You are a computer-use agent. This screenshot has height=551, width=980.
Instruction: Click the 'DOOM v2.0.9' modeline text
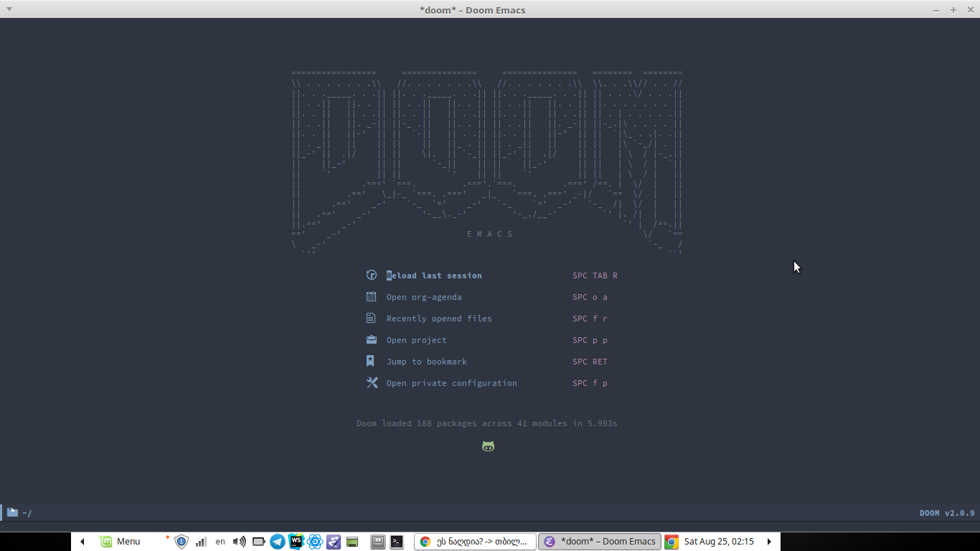pos(947,513)
